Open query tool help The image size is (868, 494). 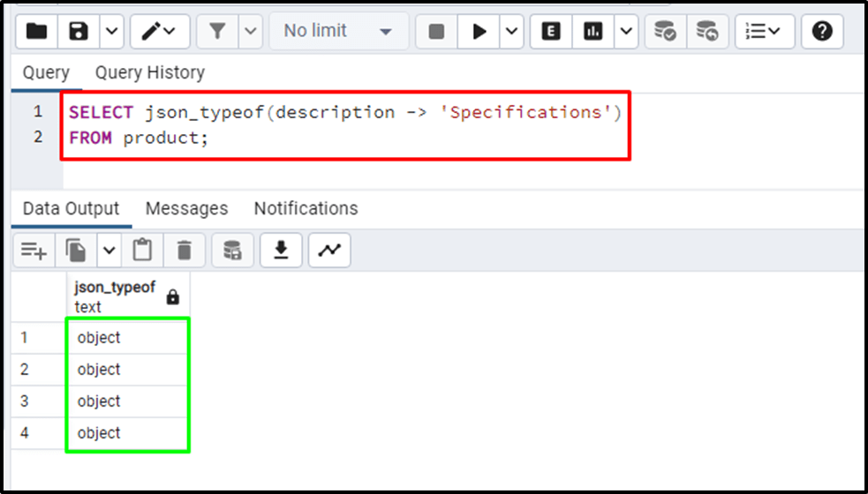click(x=823, y=32)
